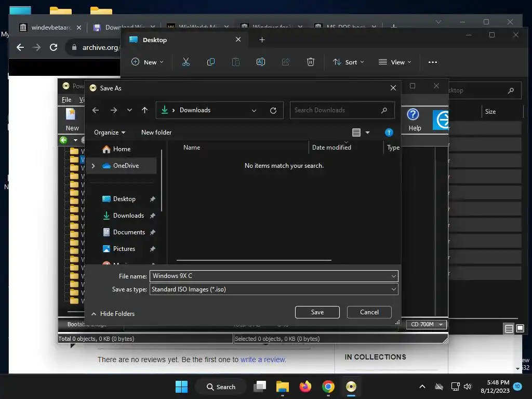Open the Sort menu in File Explorer
532x399 pixels.
click(x=348, y=62)
